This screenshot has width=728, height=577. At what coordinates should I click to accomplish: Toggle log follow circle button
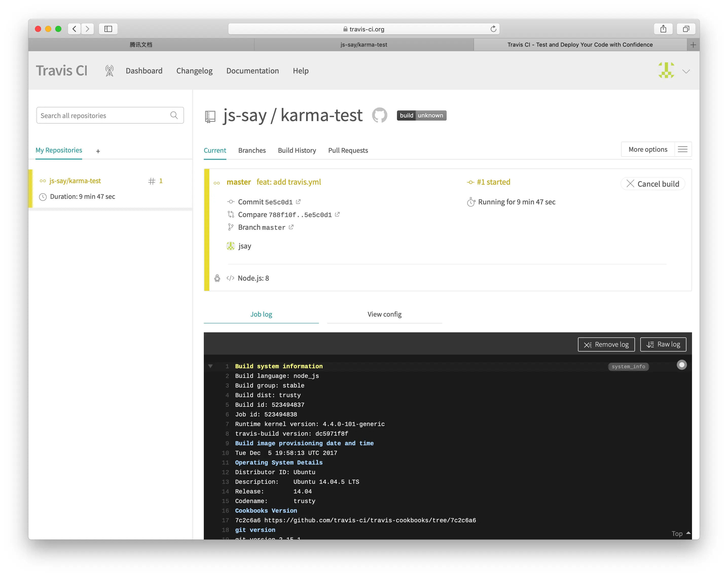click(x=682, y=365)
